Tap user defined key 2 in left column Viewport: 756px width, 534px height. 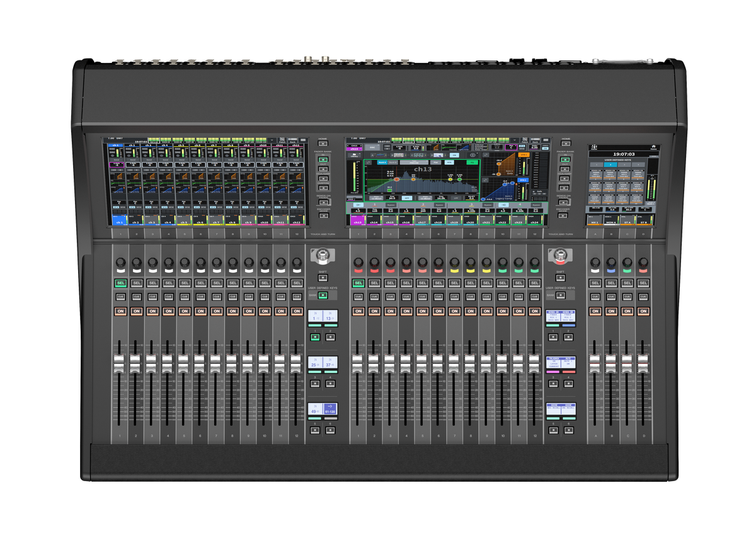click(330, 338)
